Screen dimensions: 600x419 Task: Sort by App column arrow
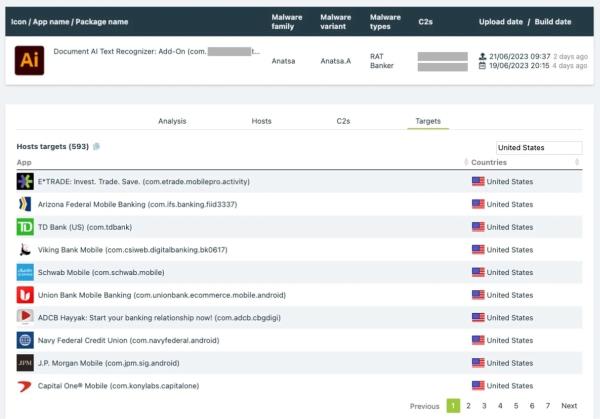pos(466,162)
